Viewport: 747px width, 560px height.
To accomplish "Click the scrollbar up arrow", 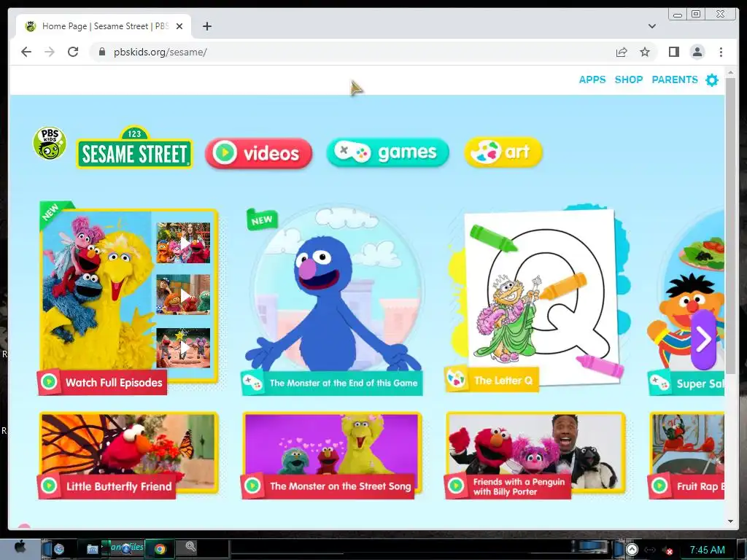I will click(x=730, y=72).
